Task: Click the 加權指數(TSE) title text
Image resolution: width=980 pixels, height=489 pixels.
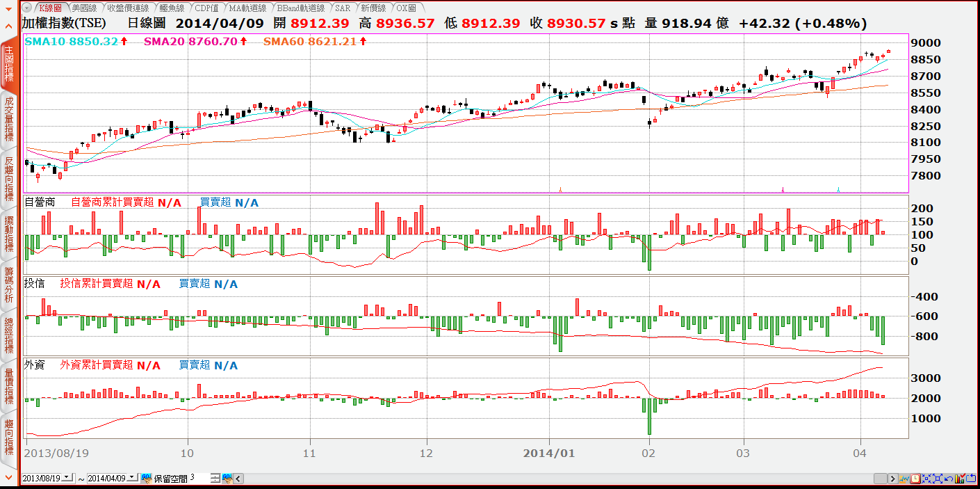Action: pos(64,23)
